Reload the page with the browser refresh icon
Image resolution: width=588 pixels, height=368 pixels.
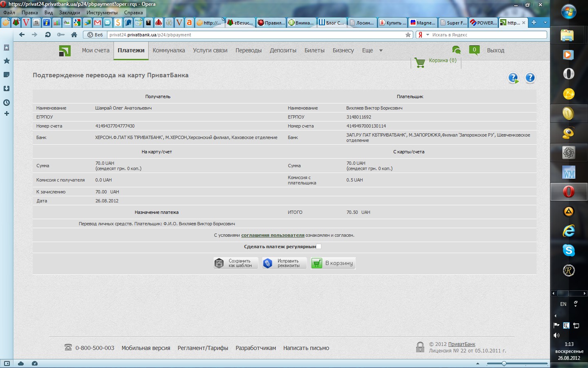coord(48,35)
